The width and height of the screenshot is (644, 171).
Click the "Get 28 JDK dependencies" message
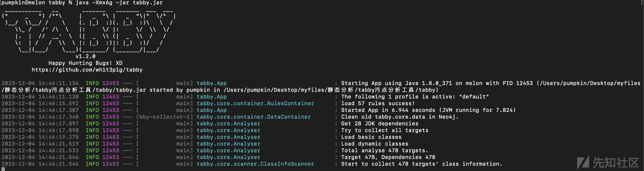[379, 123]
